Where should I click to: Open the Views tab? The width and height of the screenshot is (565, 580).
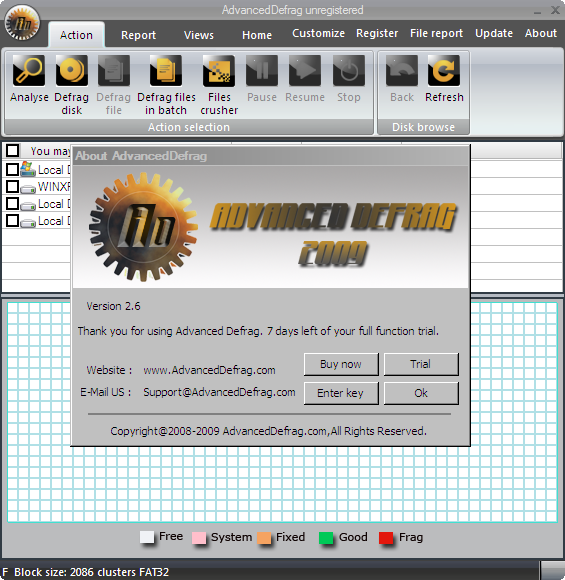coord(199,35)
